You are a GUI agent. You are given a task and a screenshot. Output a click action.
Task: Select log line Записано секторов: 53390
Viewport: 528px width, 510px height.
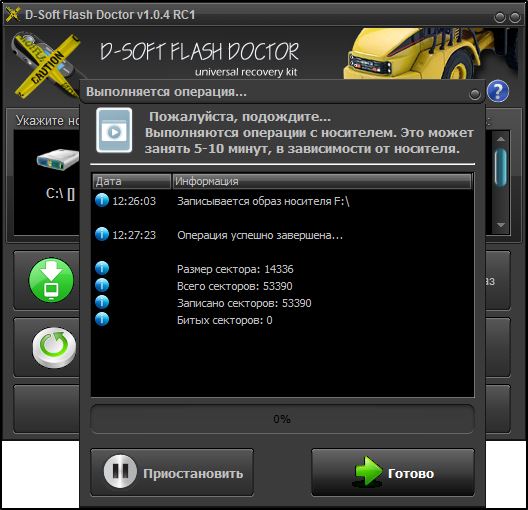coord(283,303)
